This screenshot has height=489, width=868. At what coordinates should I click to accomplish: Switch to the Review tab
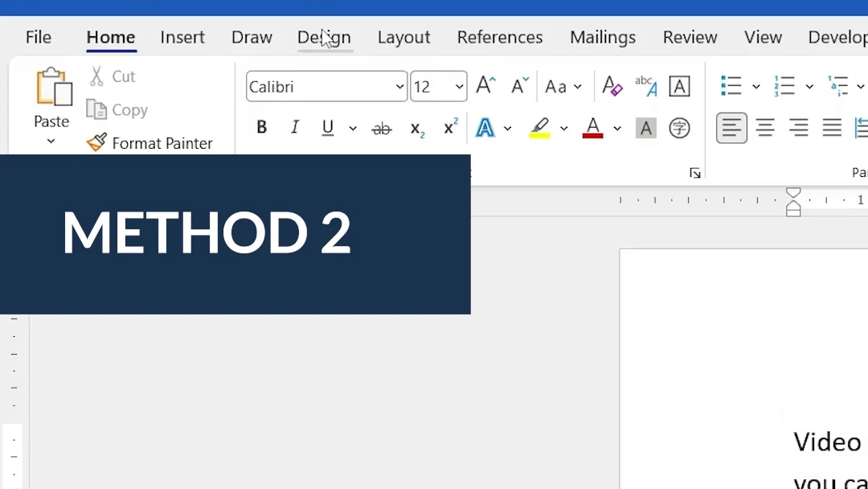pyautogui.click(x=690, y=37)
